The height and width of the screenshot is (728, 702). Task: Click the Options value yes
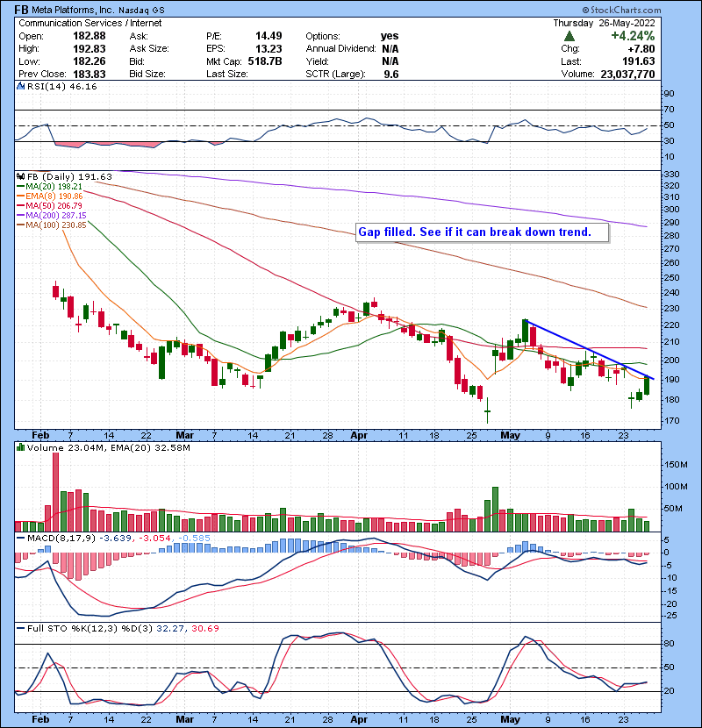390,36
